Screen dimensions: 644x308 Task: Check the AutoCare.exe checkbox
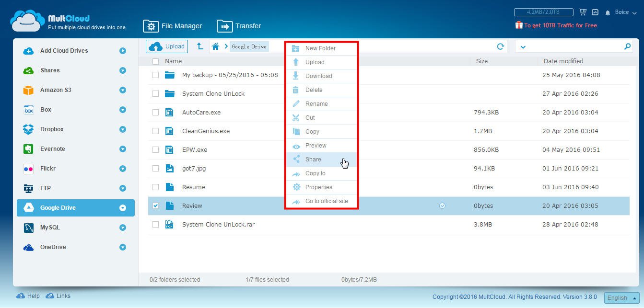pos(155,112)
